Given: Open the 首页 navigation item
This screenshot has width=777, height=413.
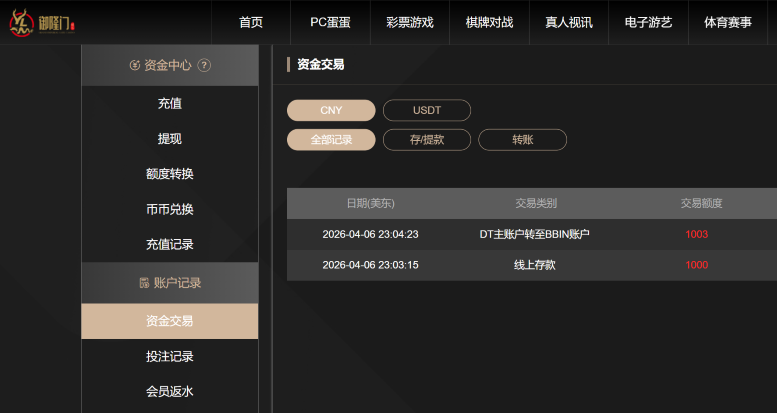Looking at the screenshot, I should point(251,22).
